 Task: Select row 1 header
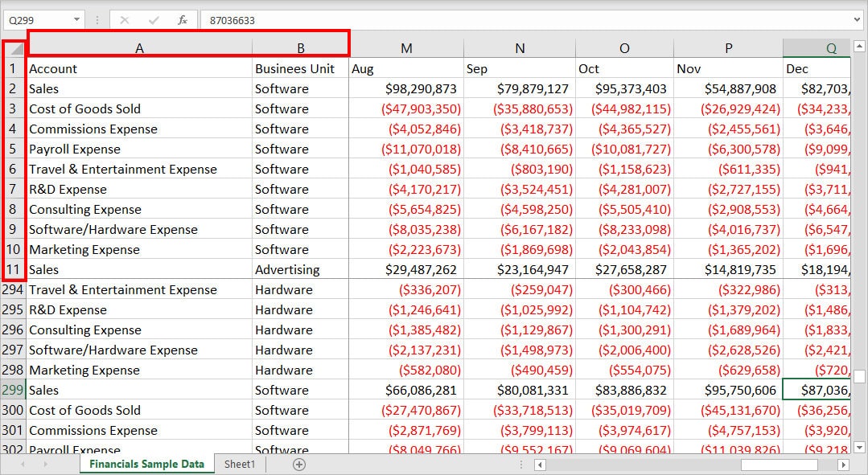point(14,68)
